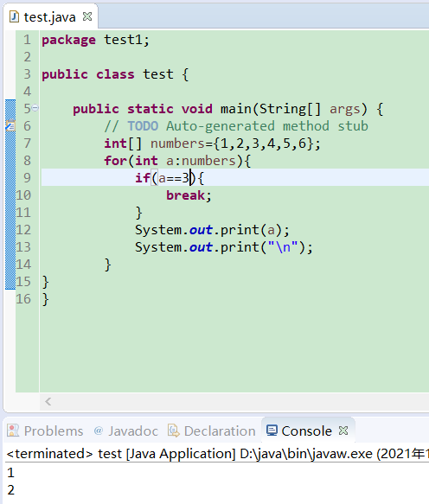This screenshot has width=429, height=504.
Task: Click line number 9 in the gutter
Action: tap(27, 178)
